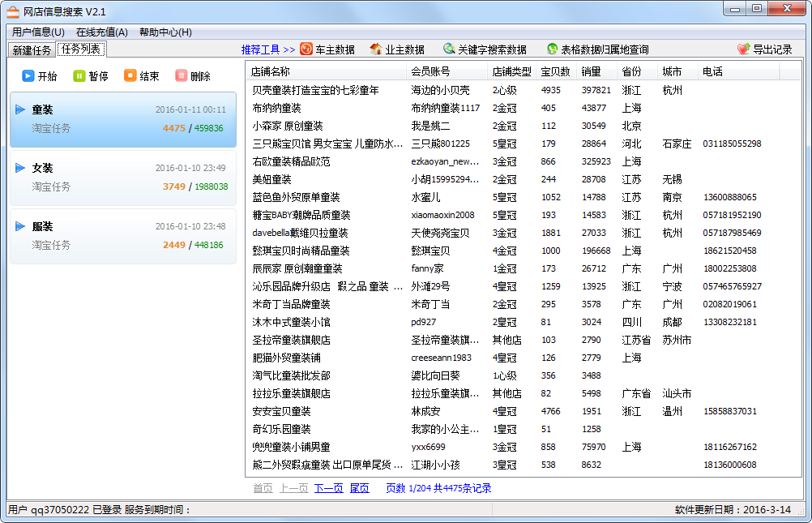
Task: Click the green 暂停 (Pause) icon
Action: point(79,76)
